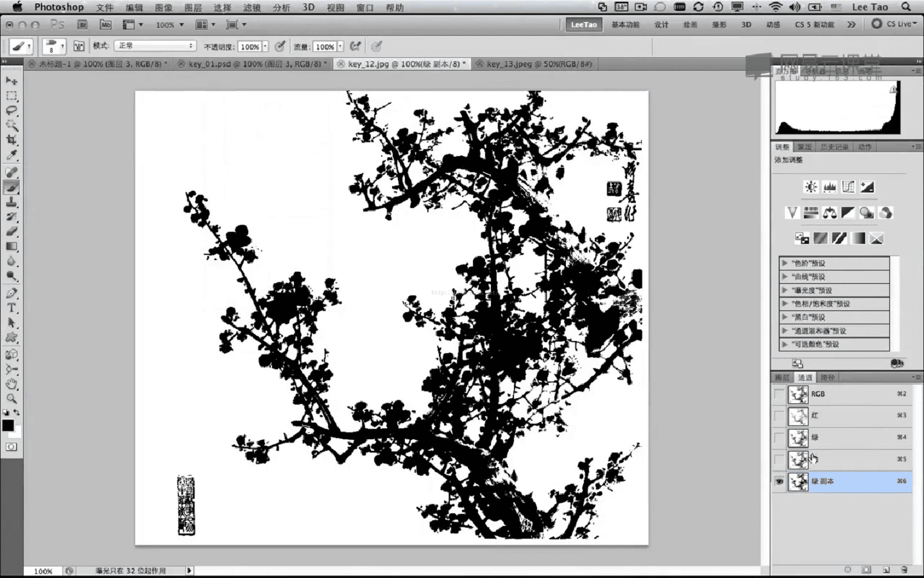This screenshot has height=578, width=924.
Task: Toggle tablet pressure controls size
Action: point(376,46)
